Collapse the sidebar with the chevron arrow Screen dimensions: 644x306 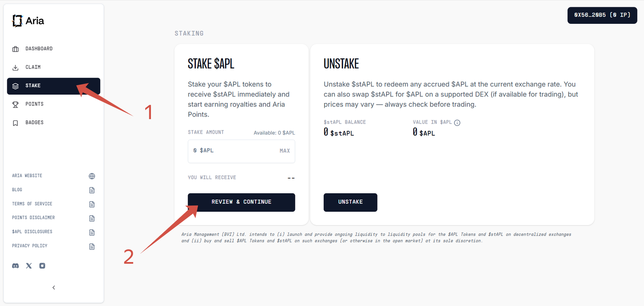[x=54, y=287]
